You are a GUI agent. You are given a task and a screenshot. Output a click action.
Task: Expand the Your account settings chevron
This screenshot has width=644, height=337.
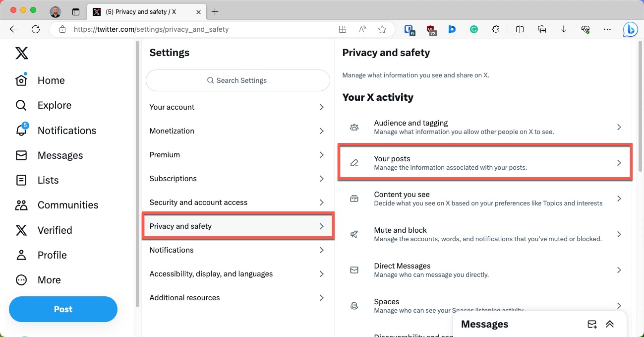[322, 107]
